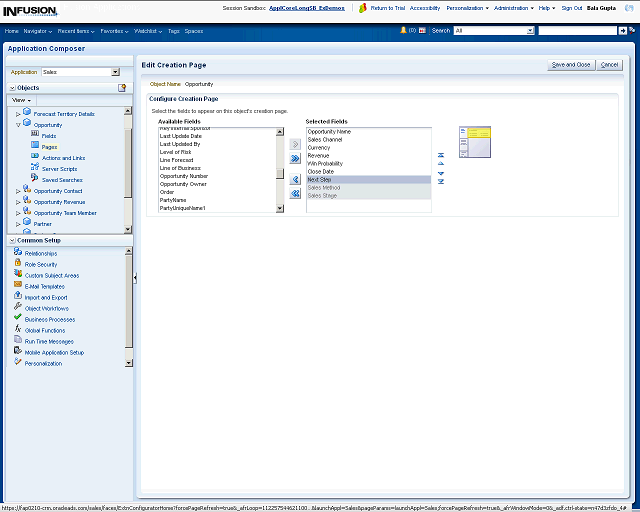Click the new object icon in Objects panel
The image size is (640, 512).
point(122,88)
